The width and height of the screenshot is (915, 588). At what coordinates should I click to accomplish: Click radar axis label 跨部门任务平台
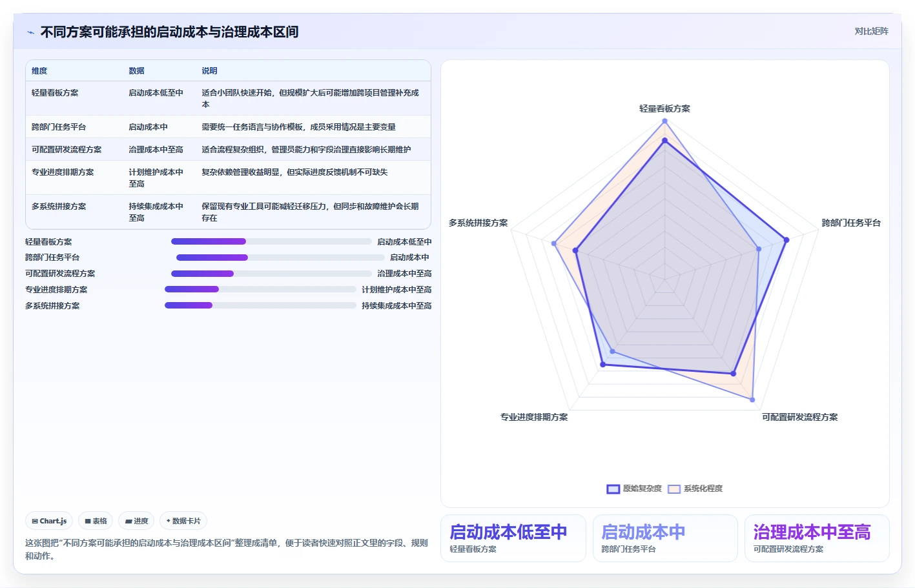851,223
